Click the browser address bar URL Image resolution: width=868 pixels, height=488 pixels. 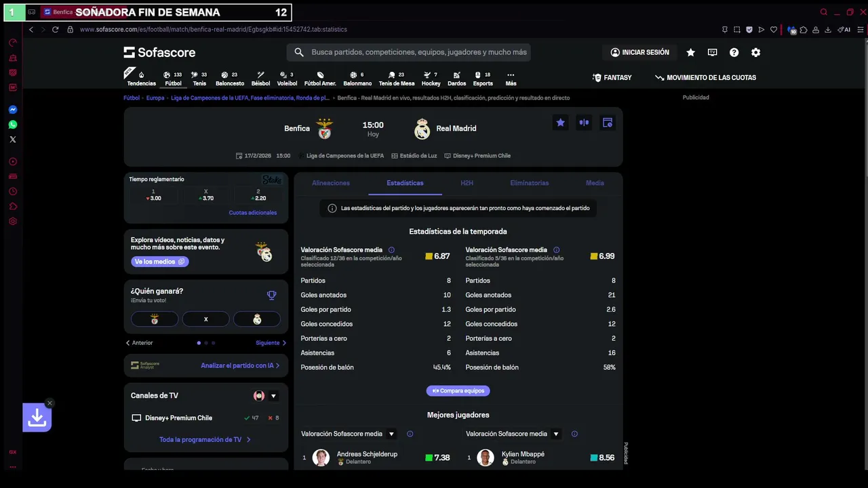tap(213, 30)
